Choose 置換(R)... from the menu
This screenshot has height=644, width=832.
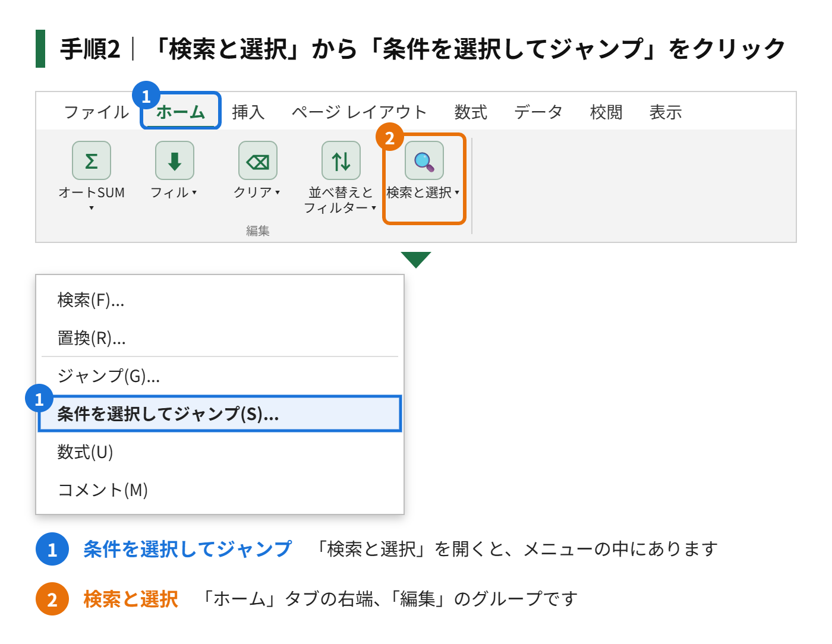pos(220,338)
